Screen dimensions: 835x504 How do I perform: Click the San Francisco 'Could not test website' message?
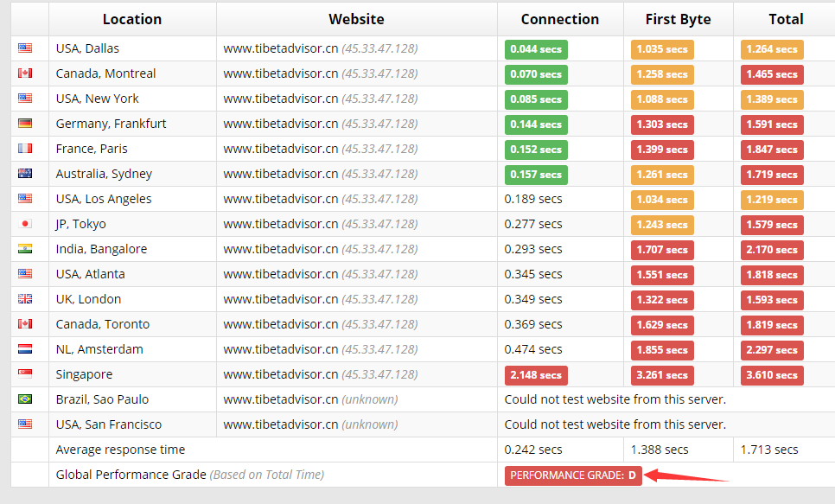pyautogui.click(x=615, y=424)
